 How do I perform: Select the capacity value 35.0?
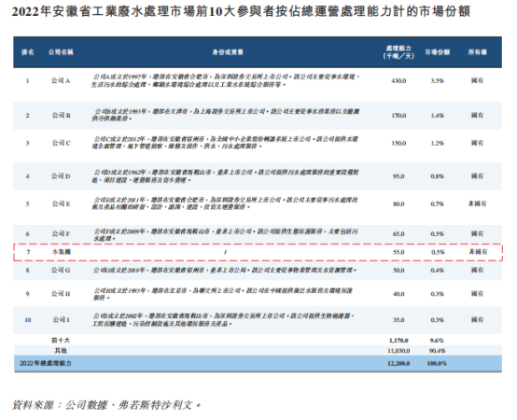(398, 320)
